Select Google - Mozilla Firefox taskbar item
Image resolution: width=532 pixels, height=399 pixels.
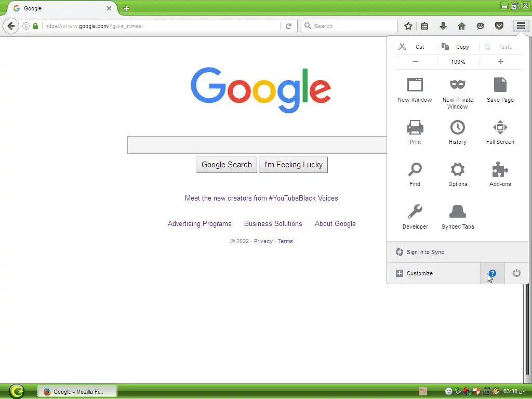(x=77, y=392)
